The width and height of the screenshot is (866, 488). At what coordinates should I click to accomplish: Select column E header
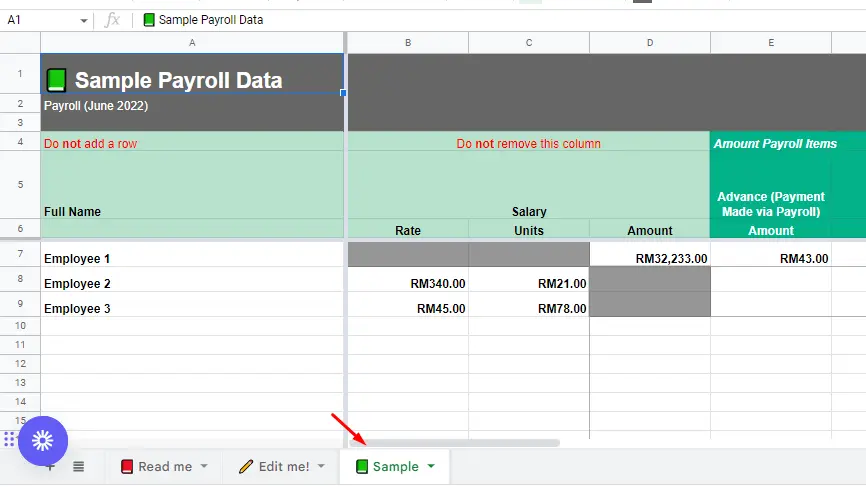[771, 43]
